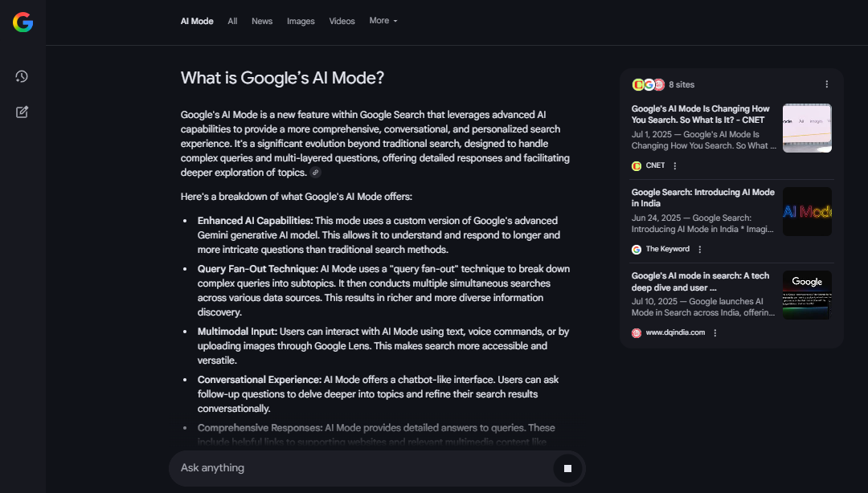
Task: Expand the More dropdown in the search tabs
Action: pyautogui.click(x=383, y=20)
